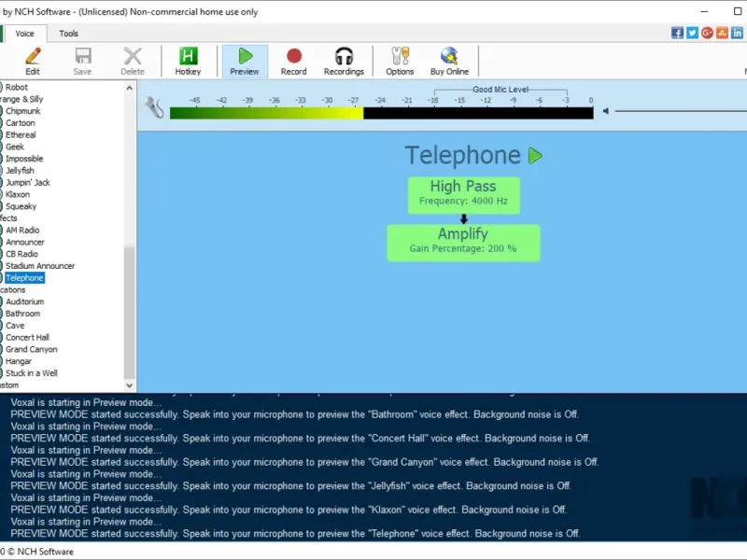747x560 pixels.
Task: Select the Geek voice
Action: pos(15,147)
